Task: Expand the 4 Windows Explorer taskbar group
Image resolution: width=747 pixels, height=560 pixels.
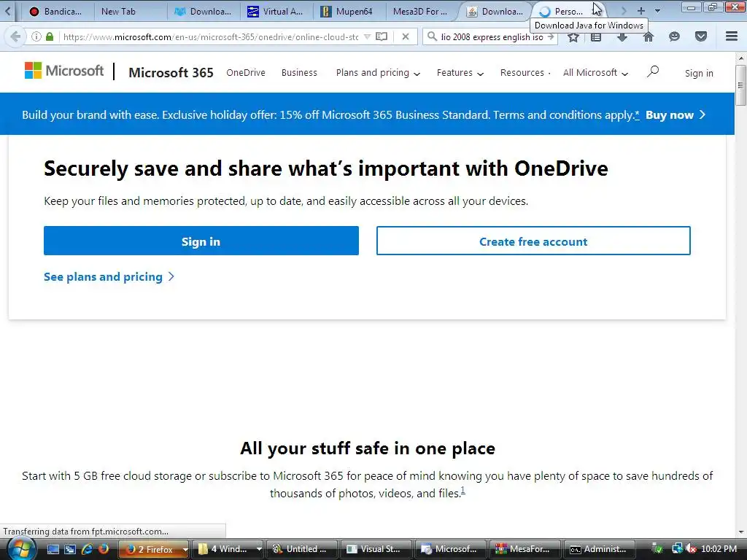Action: pyautogui.click(x=259, y=549)
